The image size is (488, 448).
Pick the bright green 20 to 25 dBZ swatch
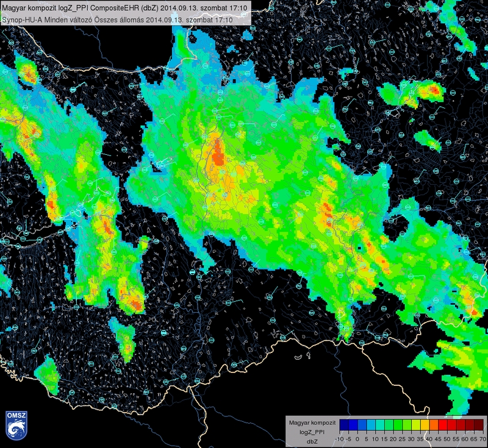(x=398, y=425)
